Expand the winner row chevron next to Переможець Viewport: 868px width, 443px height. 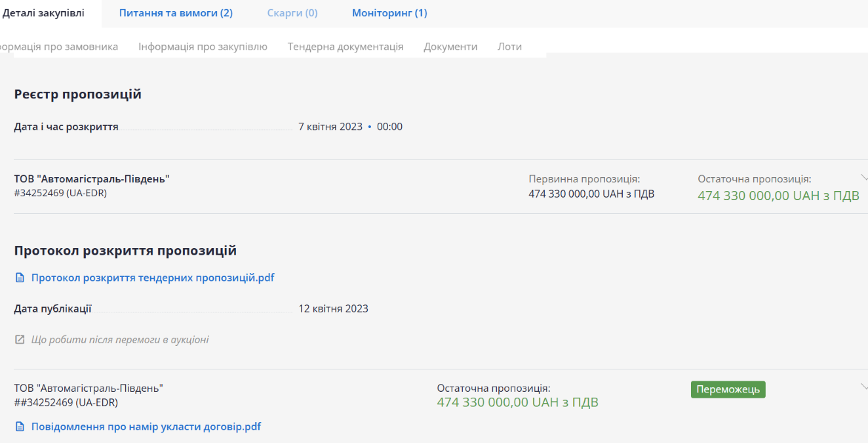863,386
